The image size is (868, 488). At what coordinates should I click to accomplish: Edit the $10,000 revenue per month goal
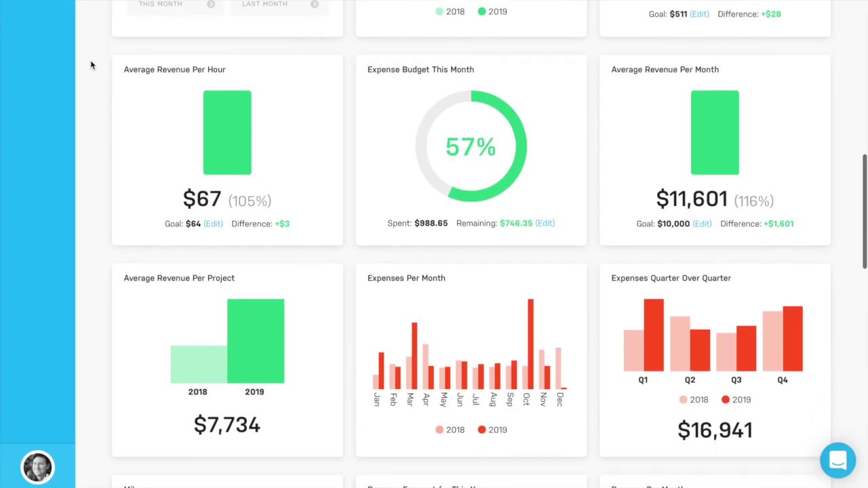pos(702,224)
